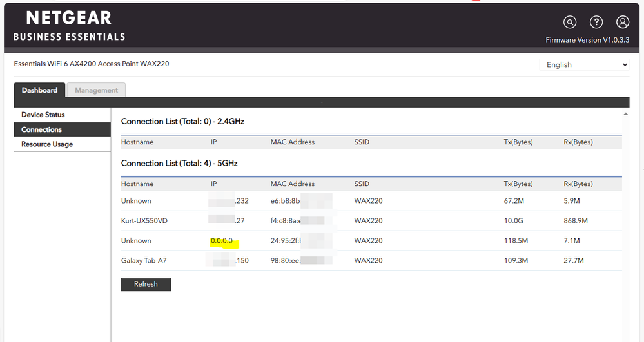This screenshot has width=644, height=342.
Task: Collapse the connection list panel arrow
Action: click(625, 114)
